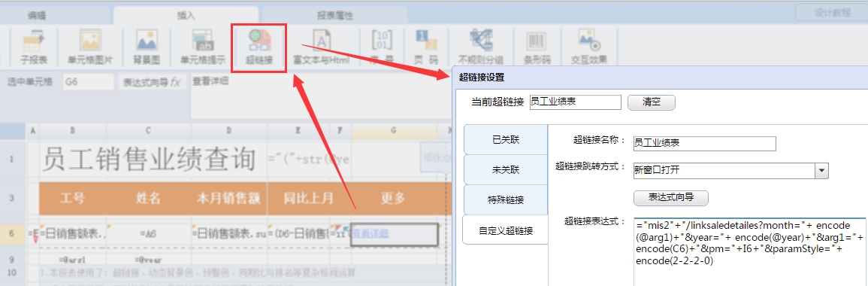Click the 查看详细 link in cell G6

pos(370,233)
